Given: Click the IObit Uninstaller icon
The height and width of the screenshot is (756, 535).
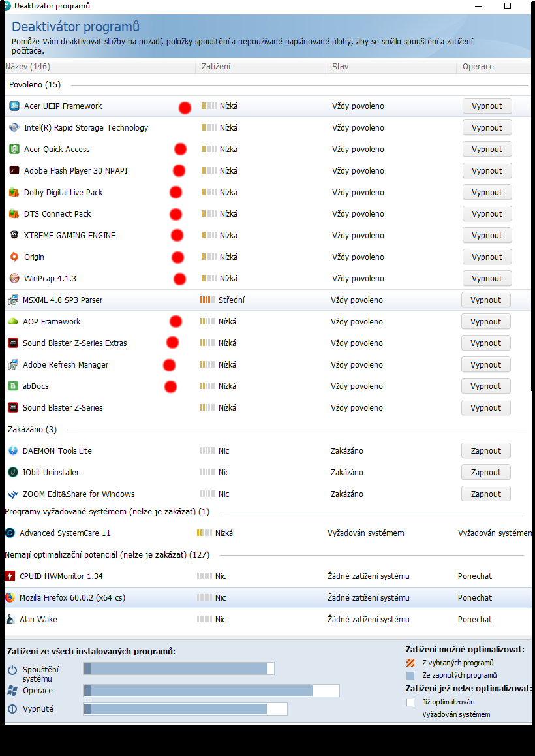Looking at the screenshot, I should point(13,473).
